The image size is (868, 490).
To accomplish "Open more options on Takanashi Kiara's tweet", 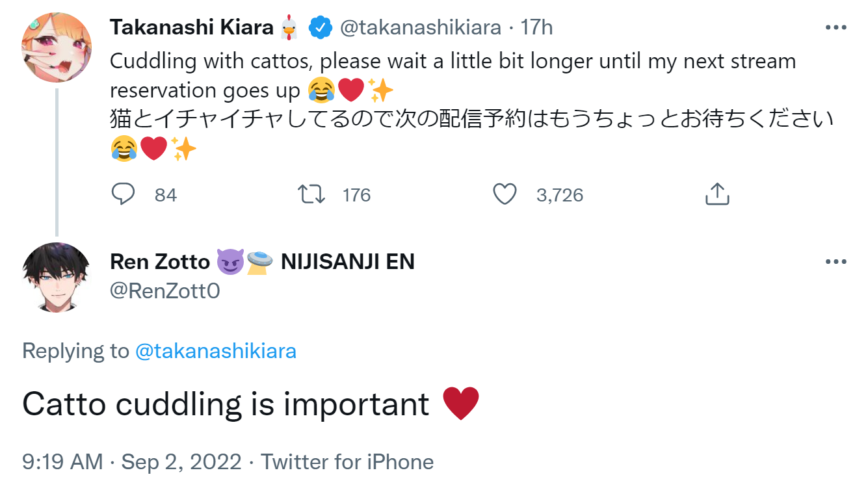I will [835, 27].
